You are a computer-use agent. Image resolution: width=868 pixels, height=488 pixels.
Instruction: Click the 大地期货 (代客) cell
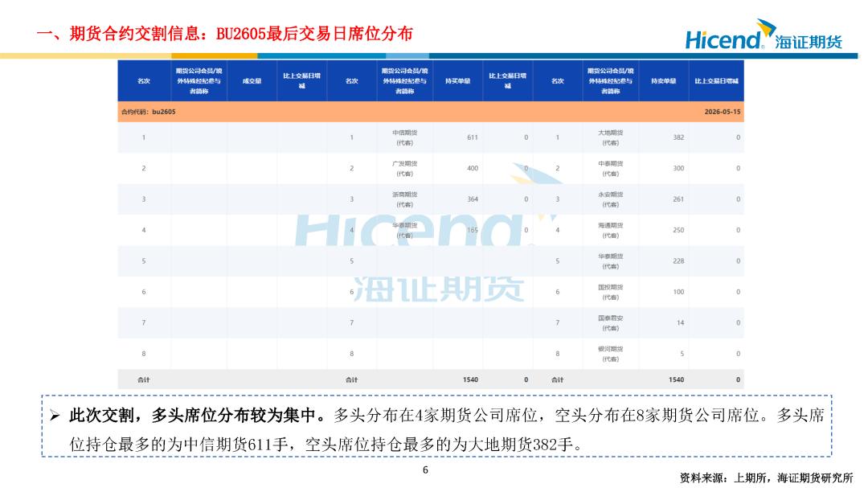pos(611,138)
